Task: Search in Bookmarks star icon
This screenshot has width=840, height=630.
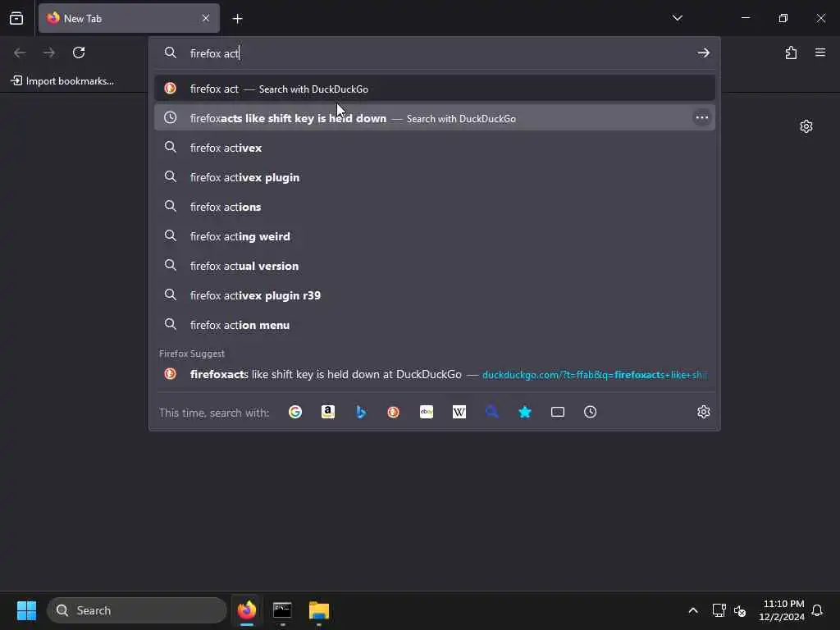Action: click(525, 412)
